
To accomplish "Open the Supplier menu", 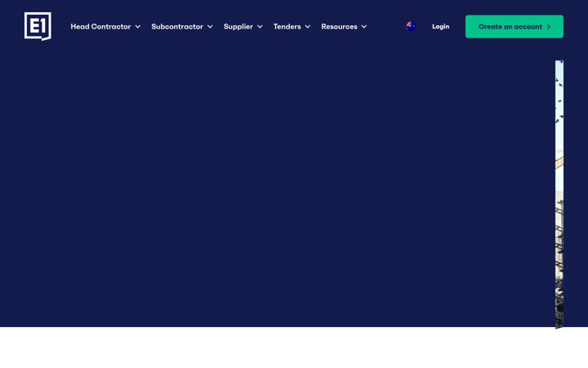I will (238, 27).
